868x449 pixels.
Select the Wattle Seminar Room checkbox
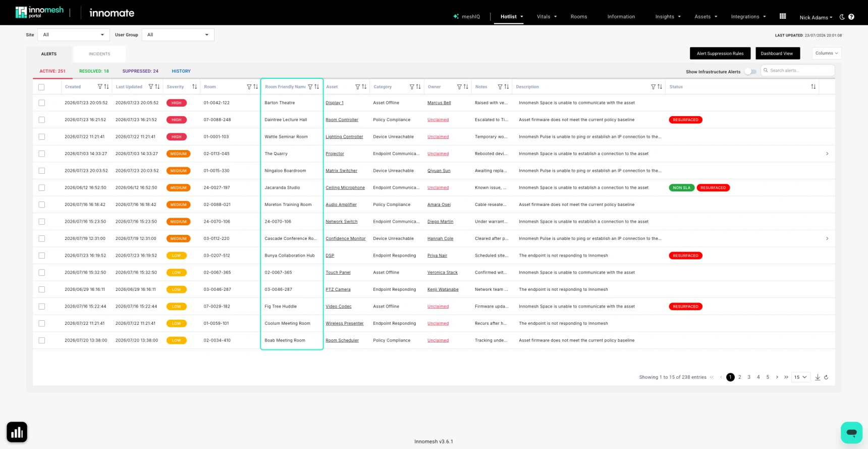[41, 137]
